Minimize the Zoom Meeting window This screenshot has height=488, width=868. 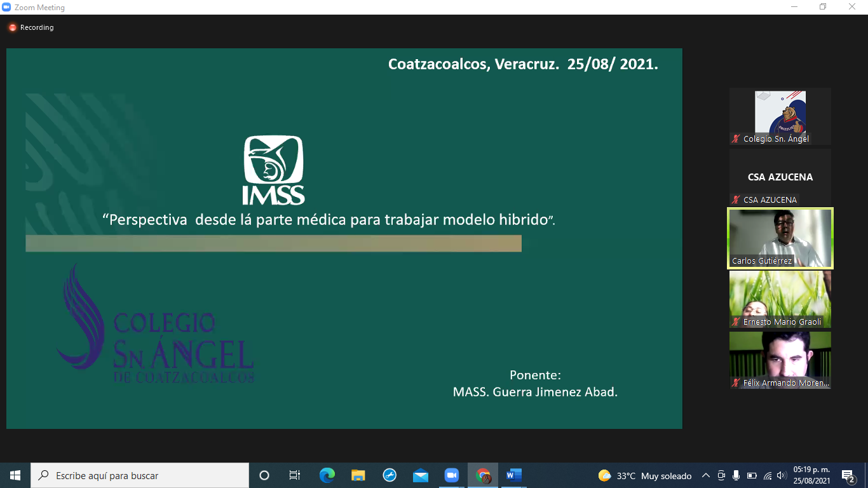coord(794,7)
